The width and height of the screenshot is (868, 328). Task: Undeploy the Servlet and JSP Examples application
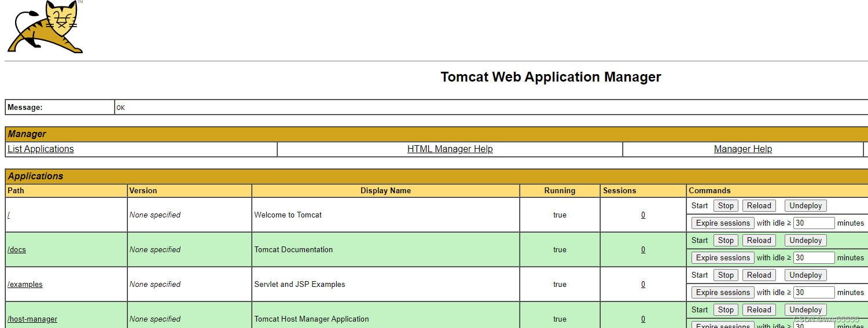806,275
